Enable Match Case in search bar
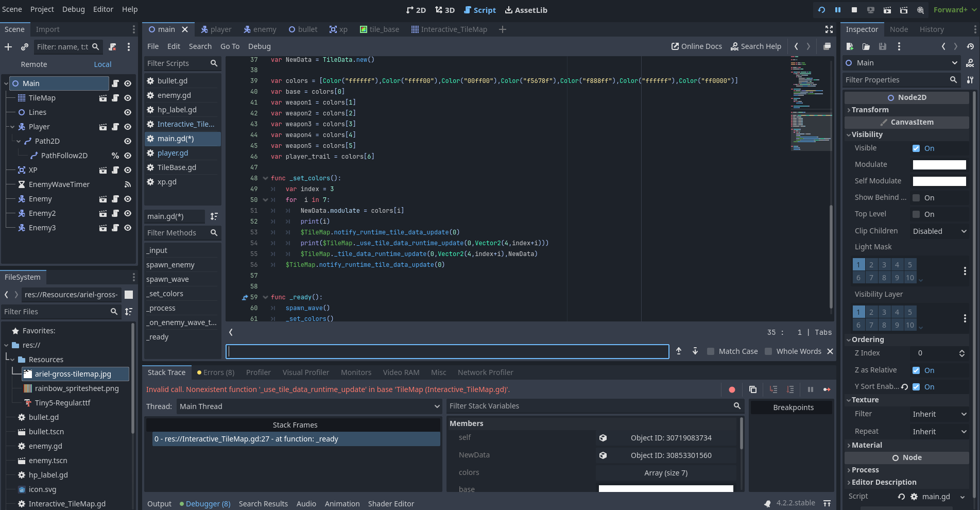Viewport: 980px width, 510px height. (x=711, y=351)
